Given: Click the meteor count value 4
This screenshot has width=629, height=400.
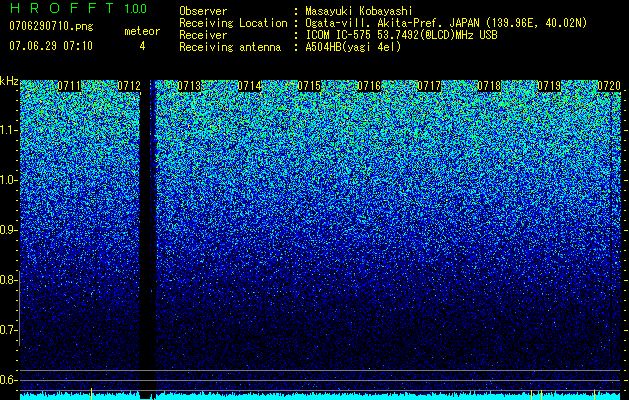Looking at the screenshot, I should point(142,46).
